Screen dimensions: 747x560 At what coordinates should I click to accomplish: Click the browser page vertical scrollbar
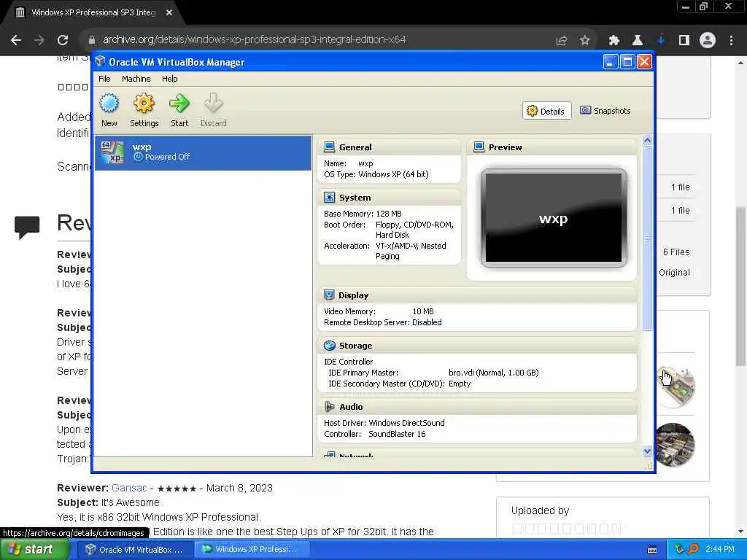[741, 286]
